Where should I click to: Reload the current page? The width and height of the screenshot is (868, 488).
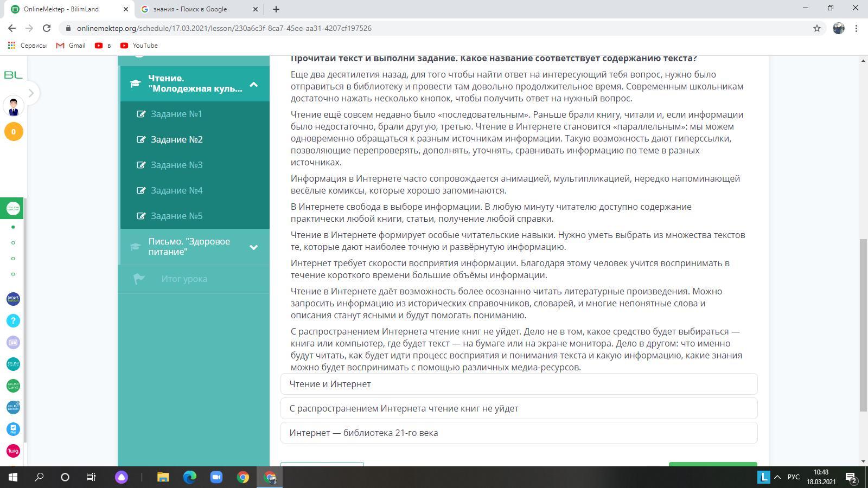[x=47, y=28]
